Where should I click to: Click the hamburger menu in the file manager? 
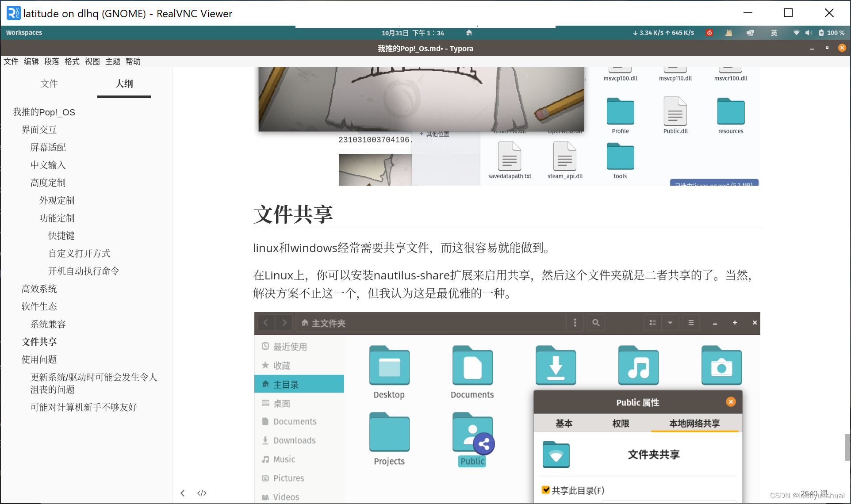tap(691, 323)
